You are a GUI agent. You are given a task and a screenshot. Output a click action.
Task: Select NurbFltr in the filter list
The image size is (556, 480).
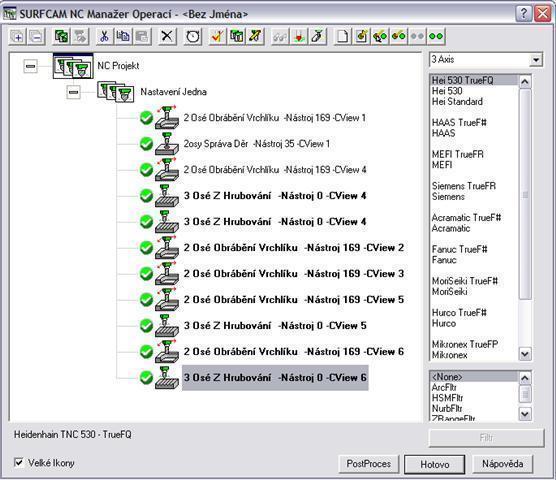tap(474, 408)
